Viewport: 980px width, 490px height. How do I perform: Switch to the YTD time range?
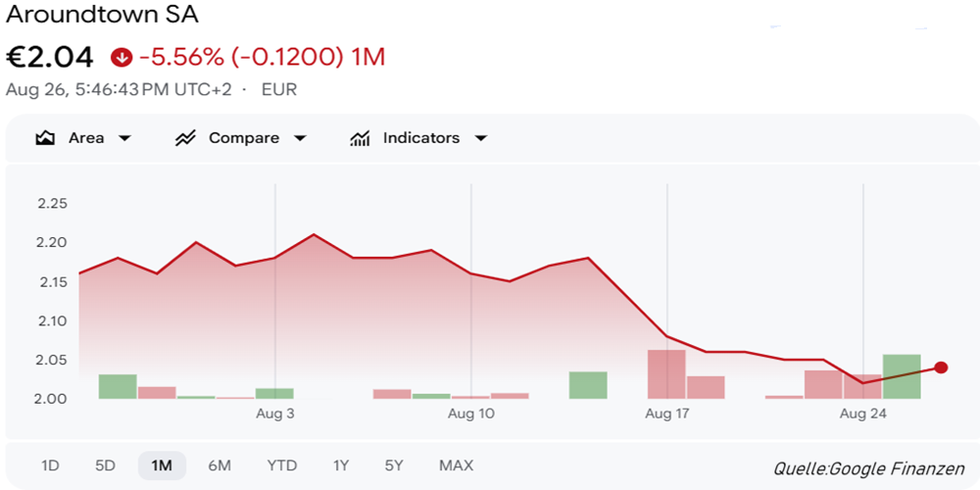282,465
